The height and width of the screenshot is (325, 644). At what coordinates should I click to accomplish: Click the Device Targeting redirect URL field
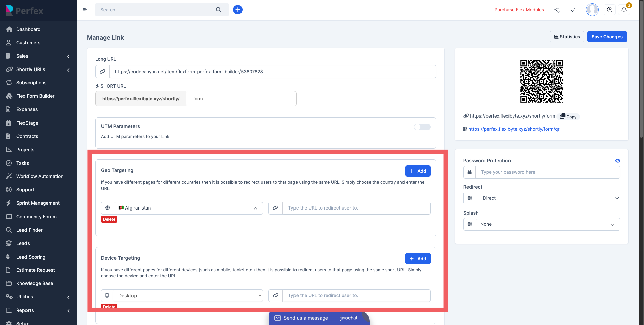click(357, 296)
